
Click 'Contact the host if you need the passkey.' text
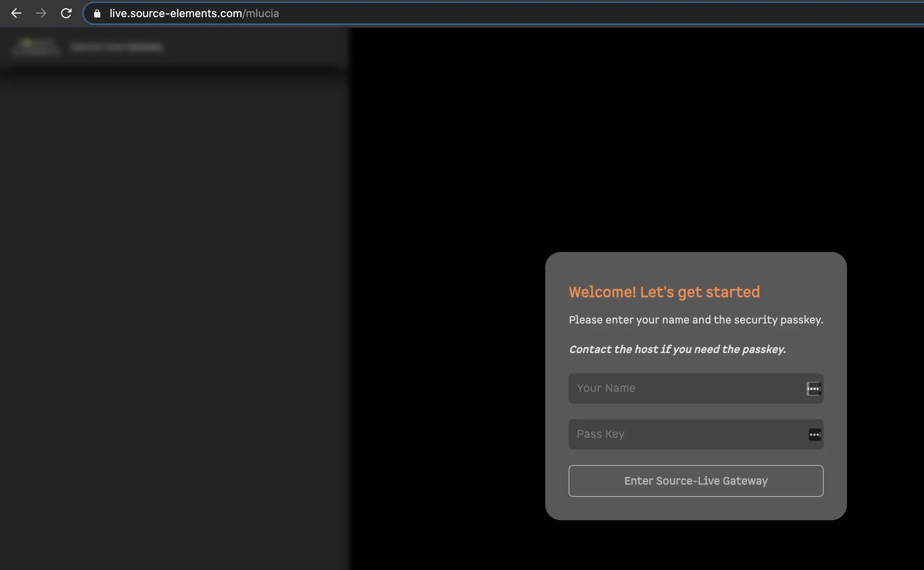click(677, 350)
